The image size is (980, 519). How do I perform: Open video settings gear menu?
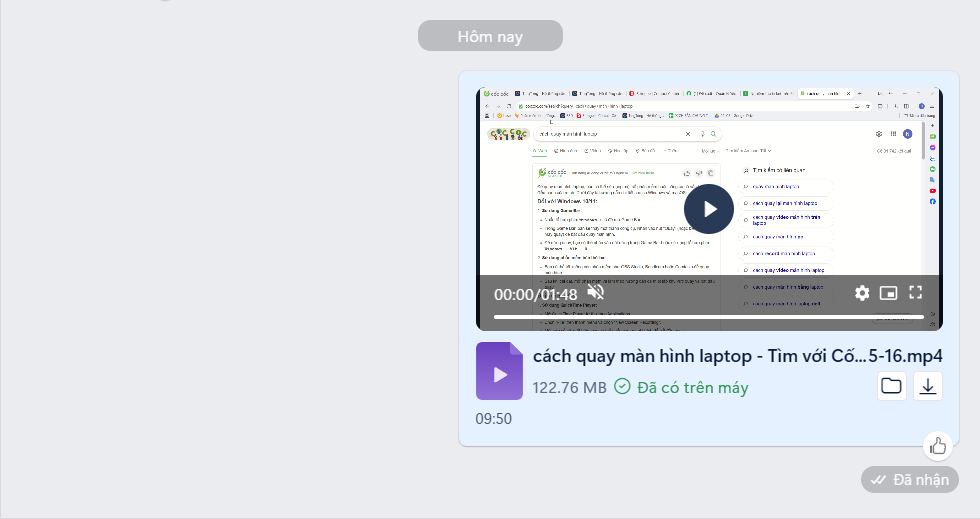(862, 293)
